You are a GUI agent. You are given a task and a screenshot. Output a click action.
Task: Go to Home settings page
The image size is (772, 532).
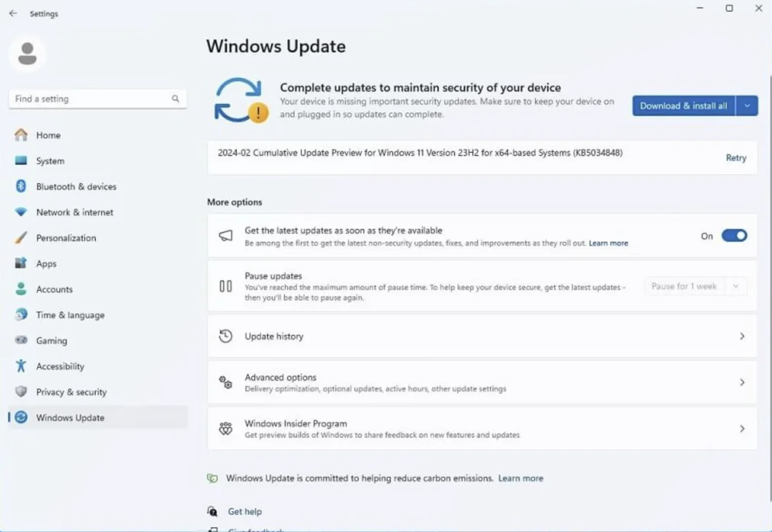97,135
